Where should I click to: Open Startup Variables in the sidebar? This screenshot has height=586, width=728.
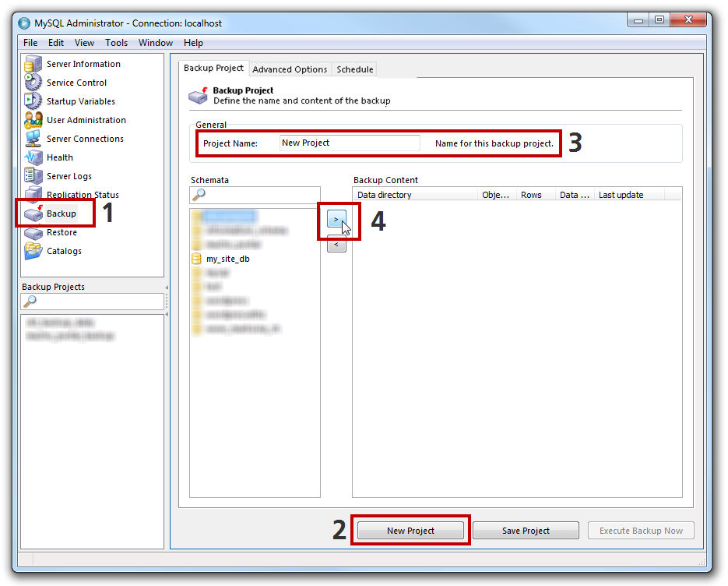[x=80, y=101]
